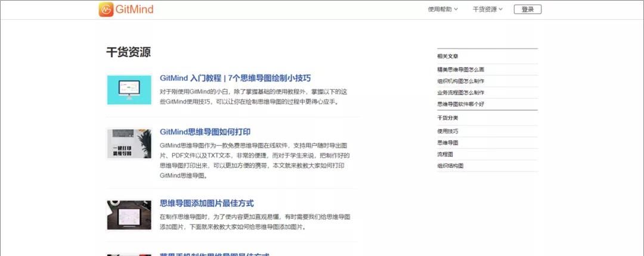Open related article 组织机构图怎么制作
The image size is (644, 256).
(461, 81)
